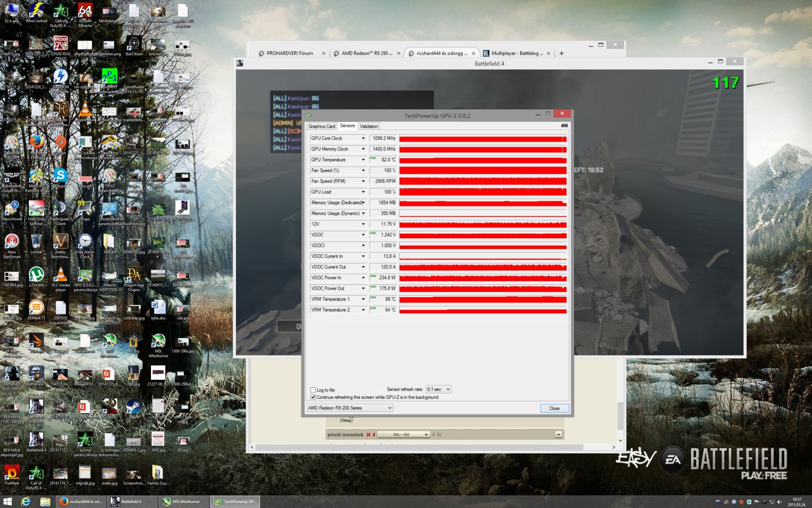
Task: Switch to MSI Afterburner taskbar button
Action: pyautogui.click(x=183, y=502)
